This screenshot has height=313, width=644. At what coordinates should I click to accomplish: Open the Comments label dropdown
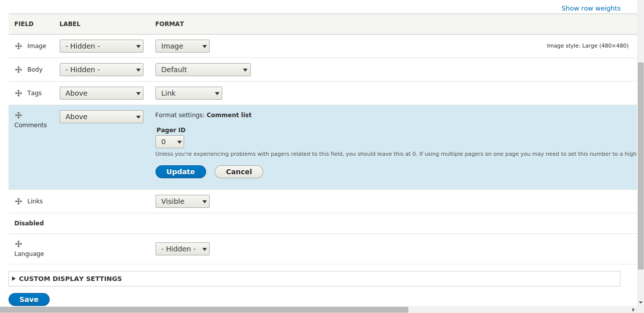click(x=101, y=116)
